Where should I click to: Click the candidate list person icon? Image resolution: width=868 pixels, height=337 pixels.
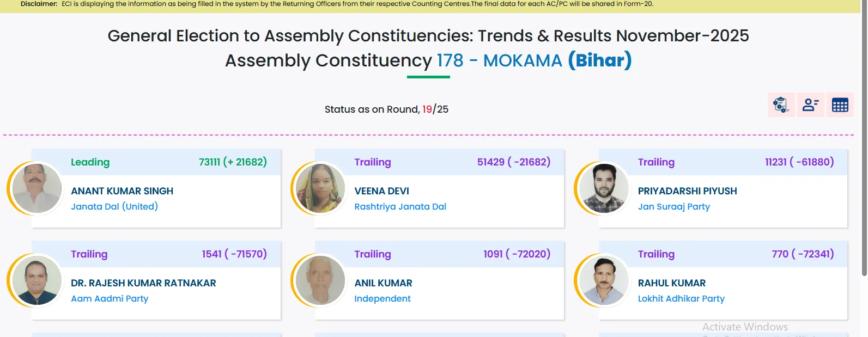click(810, 105)
